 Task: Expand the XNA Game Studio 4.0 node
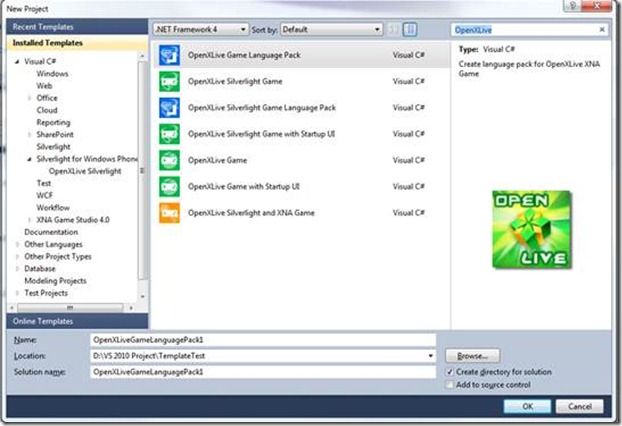pyautogui.click(x=29, y=220)
